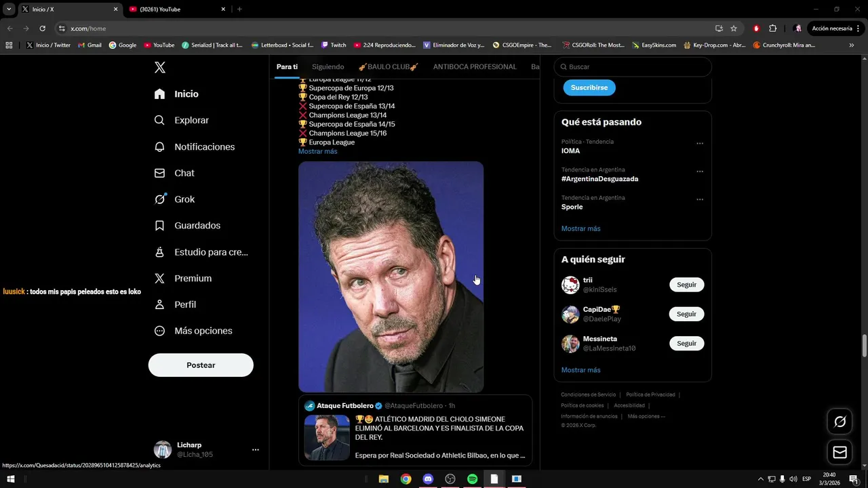Image resolution: width=868 pixels, height=488 pixels.
Task: Click the Premium X icon in sidebar
Action: pos(159,279)
